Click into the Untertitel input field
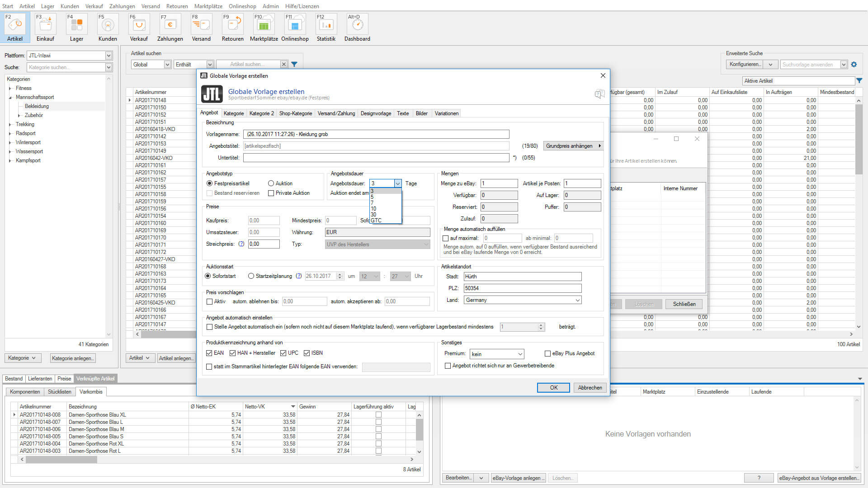The height and width of the screenshot is (488, 868). tap(376, 158)
